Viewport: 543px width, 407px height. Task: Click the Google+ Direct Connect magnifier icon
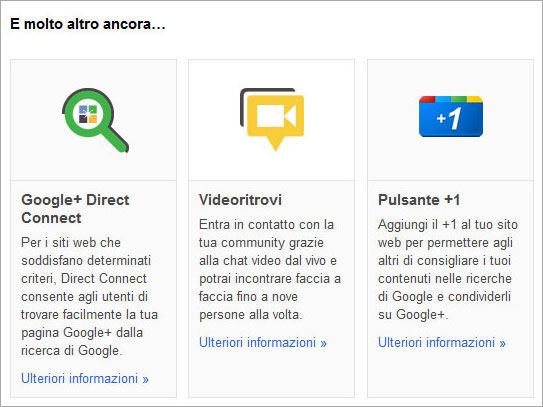[x=95, y=120]
